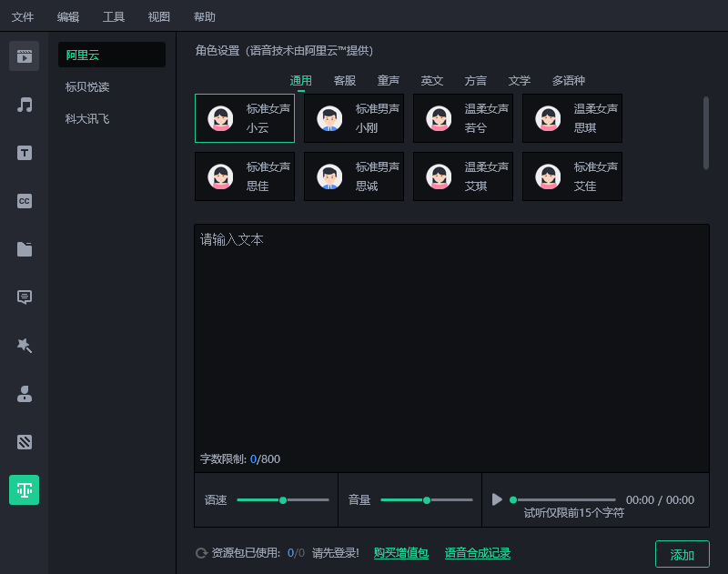Open the speech bubble sidebar icon
Viewport: 728px width, 574px height.
coord(25,297)
